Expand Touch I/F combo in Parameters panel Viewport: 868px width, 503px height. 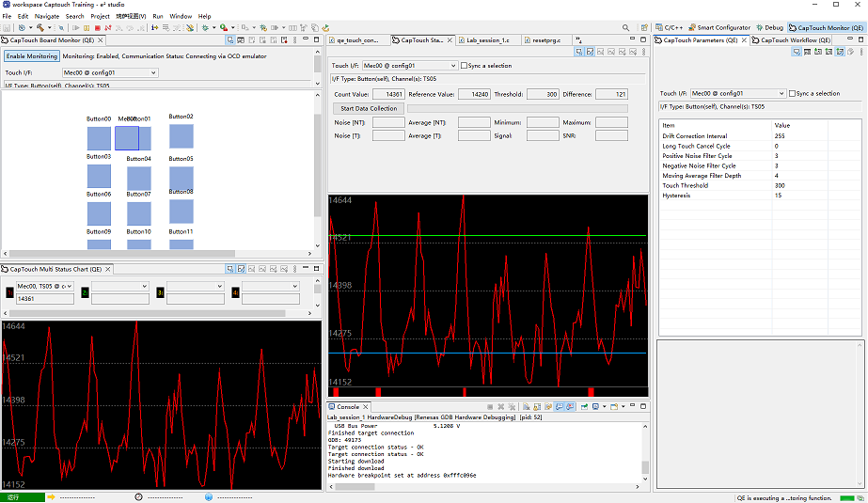tap(781, 94)
